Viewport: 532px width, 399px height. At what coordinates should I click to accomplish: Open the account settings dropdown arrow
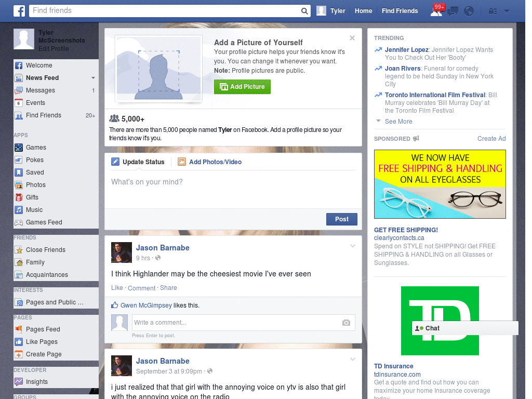click(506, 10)
